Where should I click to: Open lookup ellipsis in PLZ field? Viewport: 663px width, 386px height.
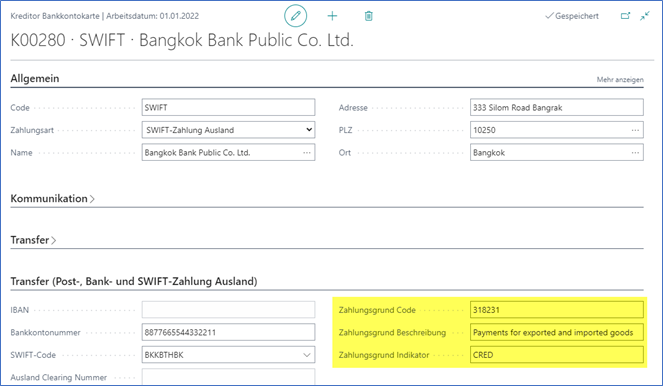(635, 130)
